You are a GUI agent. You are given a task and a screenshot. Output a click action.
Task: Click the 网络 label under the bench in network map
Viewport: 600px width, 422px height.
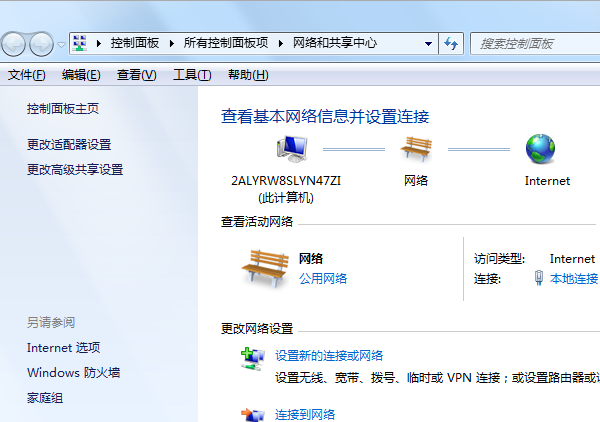tap(416, 181)
